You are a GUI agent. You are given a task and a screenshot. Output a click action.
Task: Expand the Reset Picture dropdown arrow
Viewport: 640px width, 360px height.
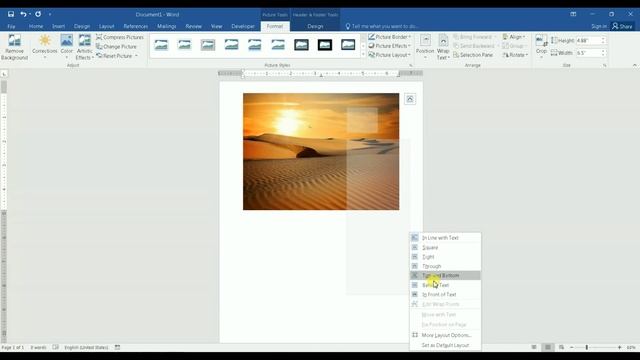click(136, 56)
